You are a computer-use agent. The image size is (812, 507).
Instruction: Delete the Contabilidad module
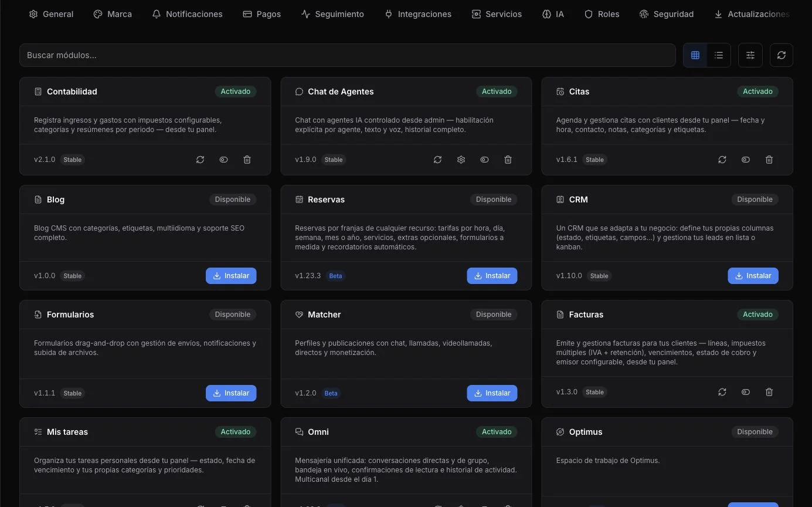(x=247, y=160)
